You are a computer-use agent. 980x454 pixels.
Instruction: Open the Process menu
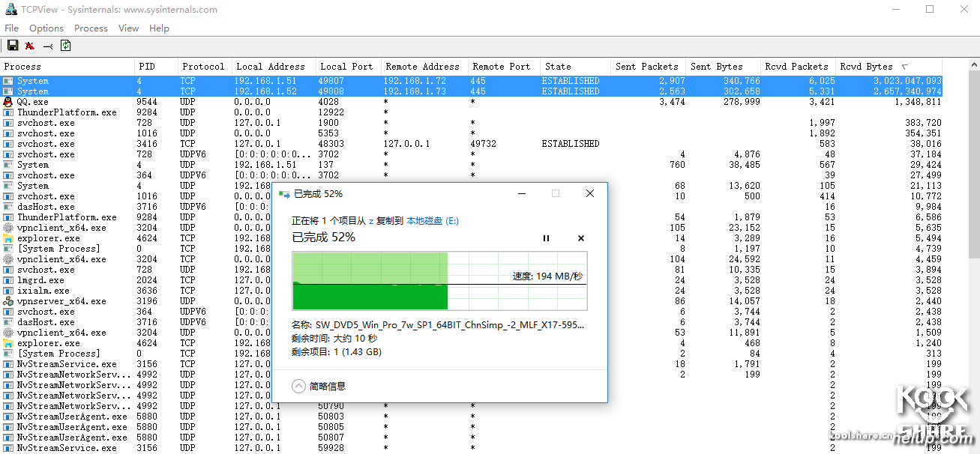[x=91, y=28]
